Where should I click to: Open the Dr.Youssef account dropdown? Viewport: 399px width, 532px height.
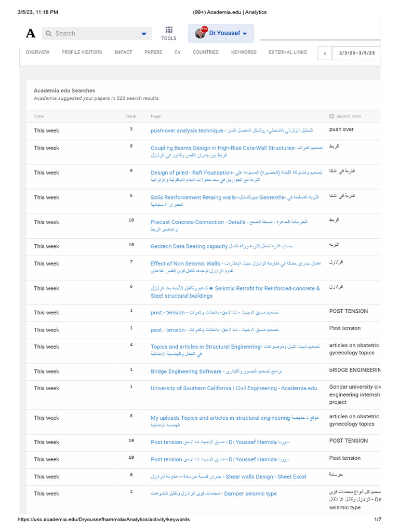click(245, 33)
